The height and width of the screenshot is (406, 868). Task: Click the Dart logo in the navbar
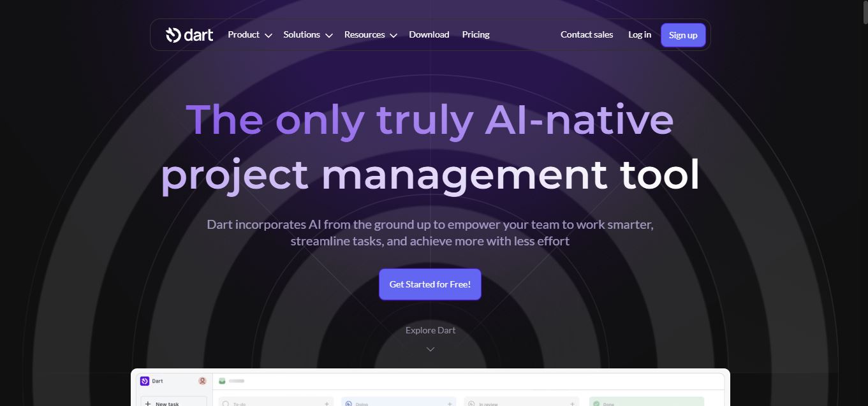pyautogui.click(x=189, y=34)
